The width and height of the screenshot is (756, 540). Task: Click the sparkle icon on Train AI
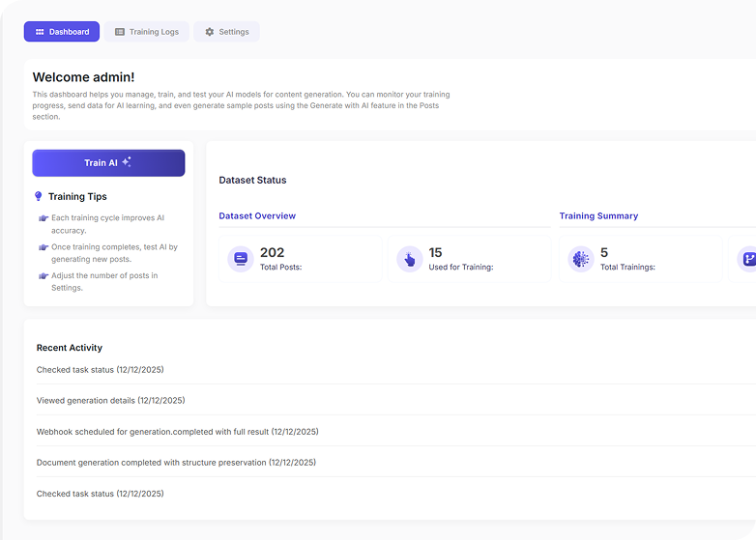tap(127, 162)
